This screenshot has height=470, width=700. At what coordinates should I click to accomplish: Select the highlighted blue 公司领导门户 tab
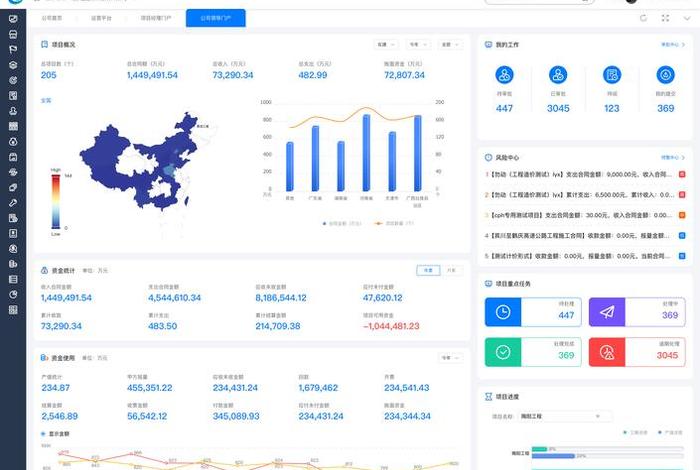(216, 18)
